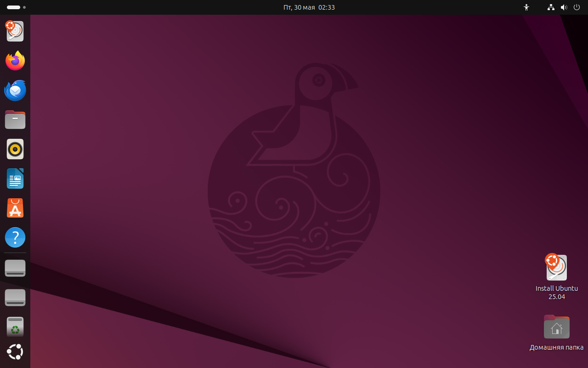Show applications via Ubuntu logo button
The height and width of the screenshot is (368, 588).
(15, 352)
